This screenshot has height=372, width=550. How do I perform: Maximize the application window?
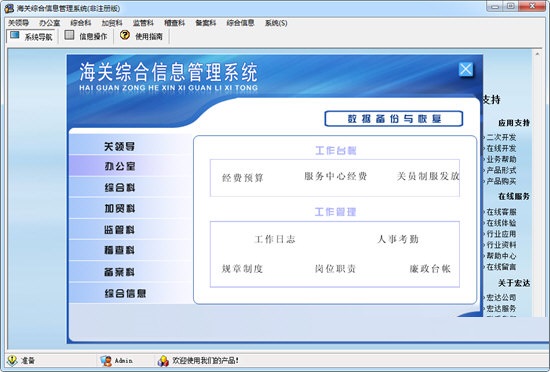coord(510,6)
